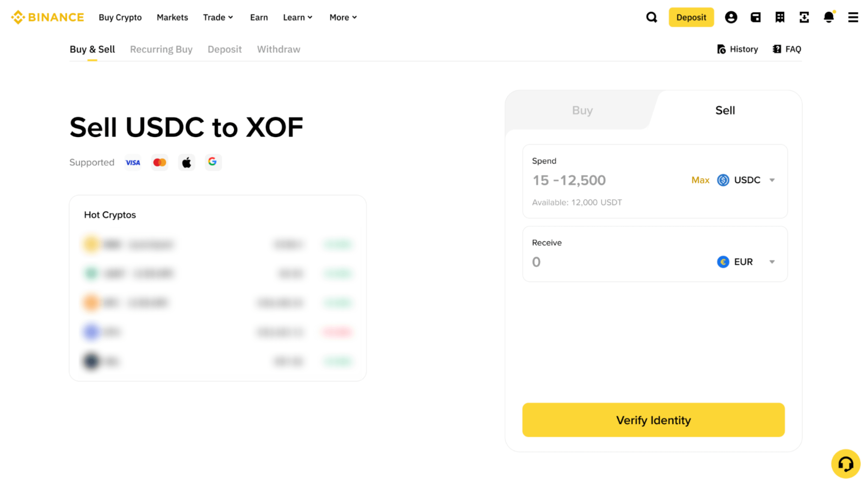The height and width of the screenshot is (487, 868).
Task: Select the Visa payment icon
Action: (133, 163)
